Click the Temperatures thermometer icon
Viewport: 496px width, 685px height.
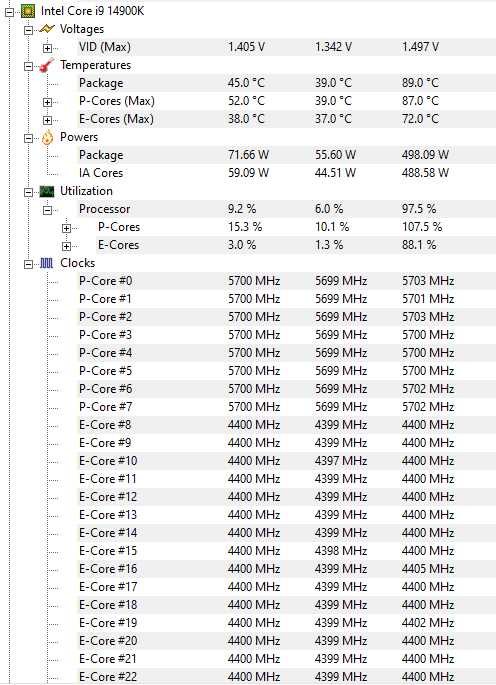47,65
